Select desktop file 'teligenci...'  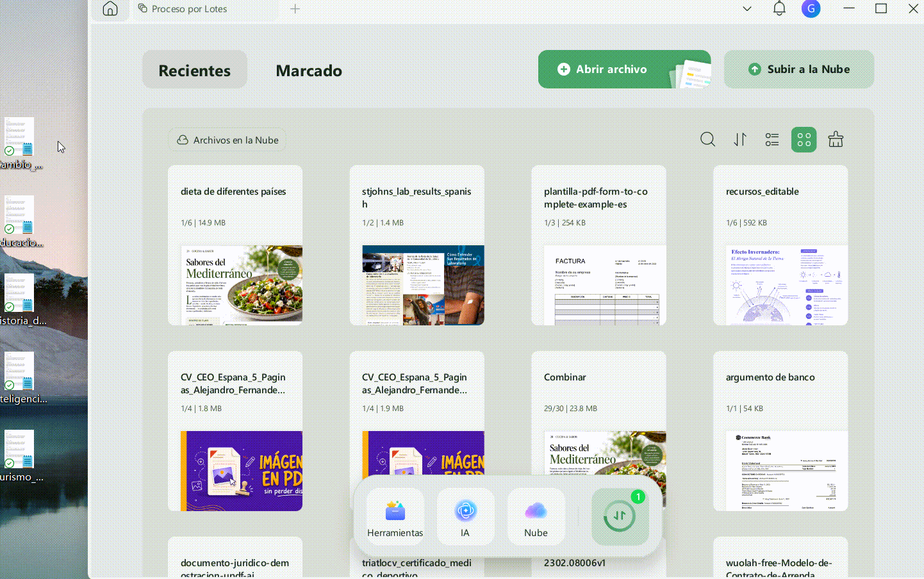(20, 378)
